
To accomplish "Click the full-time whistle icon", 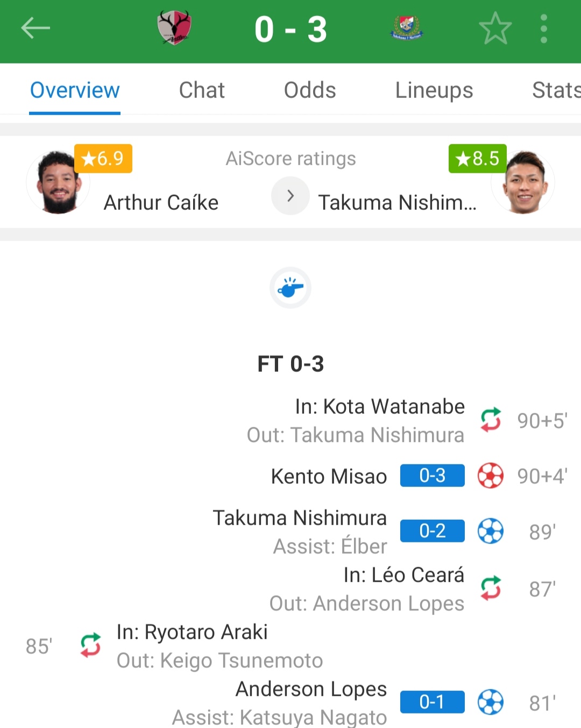I will coord(290,288).
